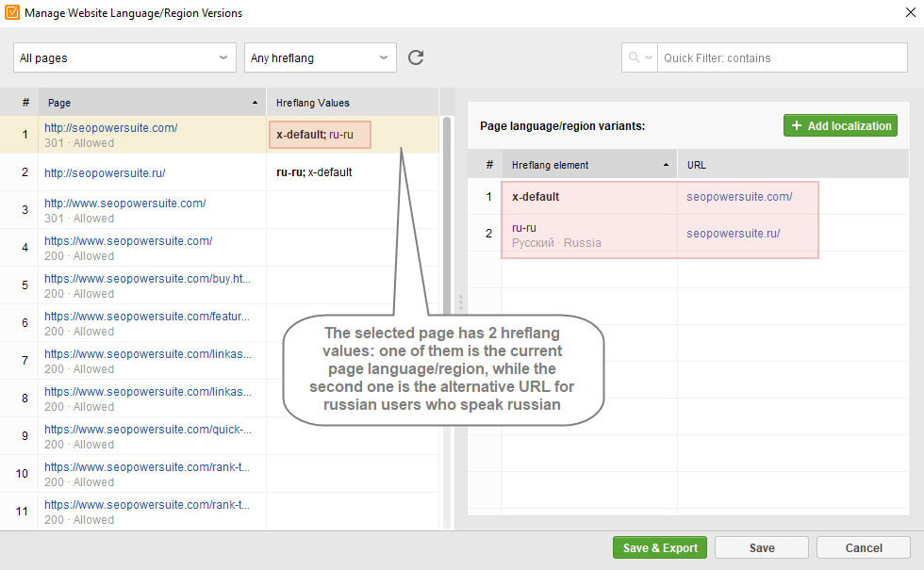
Task: Select the seopowersuite.com/quick-... page row
Action: tap(219, 436)
